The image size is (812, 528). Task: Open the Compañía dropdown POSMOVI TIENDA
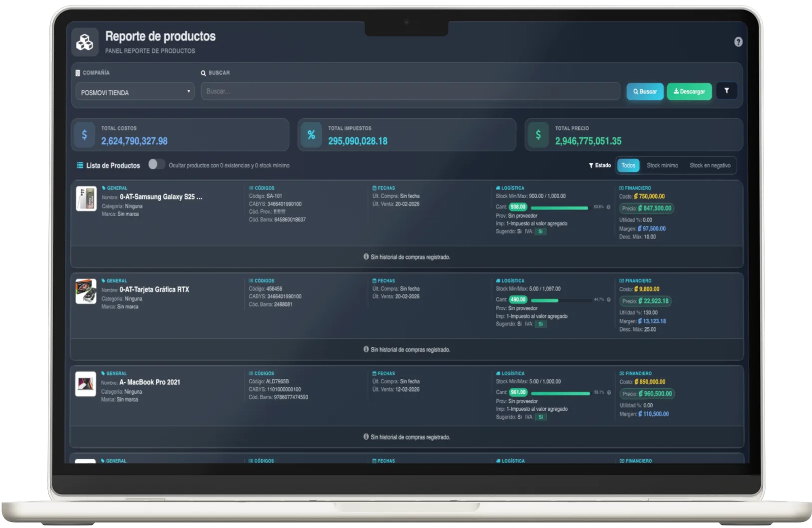(x=135, y=92)
